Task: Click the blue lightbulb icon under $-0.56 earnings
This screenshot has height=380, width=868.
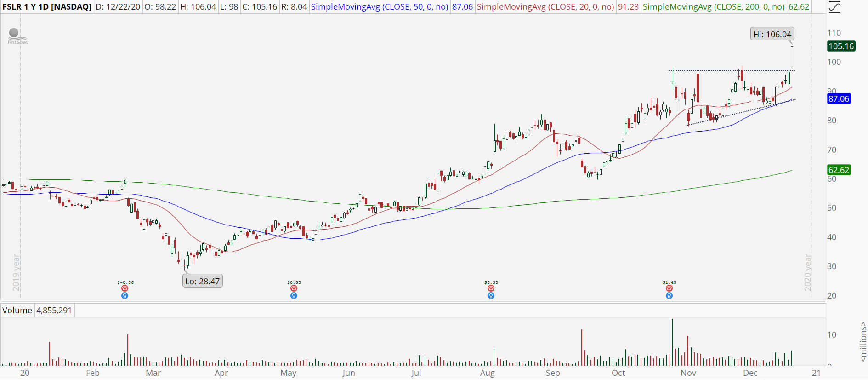Action: coord(125,296)
